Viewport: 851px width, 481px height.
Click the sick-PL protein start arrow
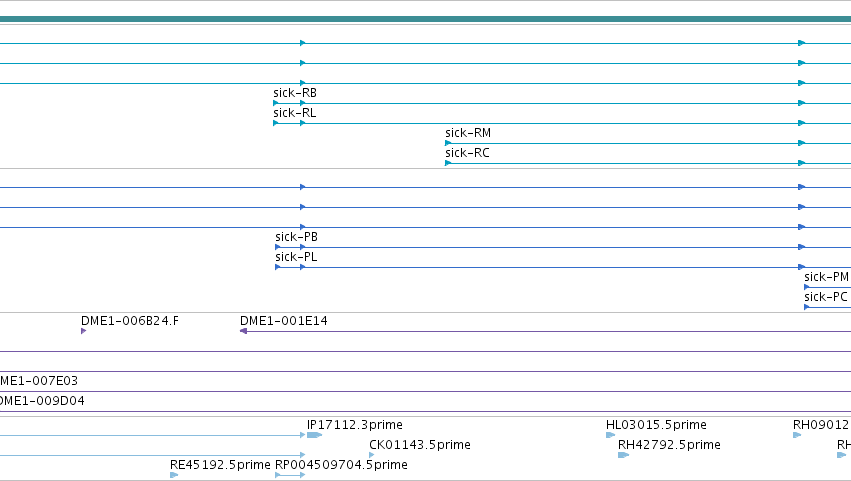click(278, 267)
